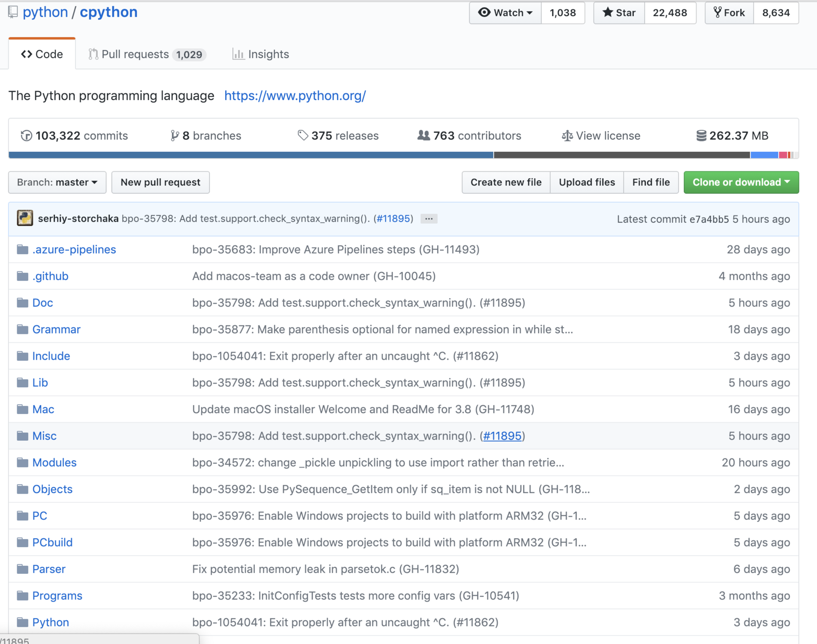
Task: View the 22,488 stargazers count
Action: point(670,13)
